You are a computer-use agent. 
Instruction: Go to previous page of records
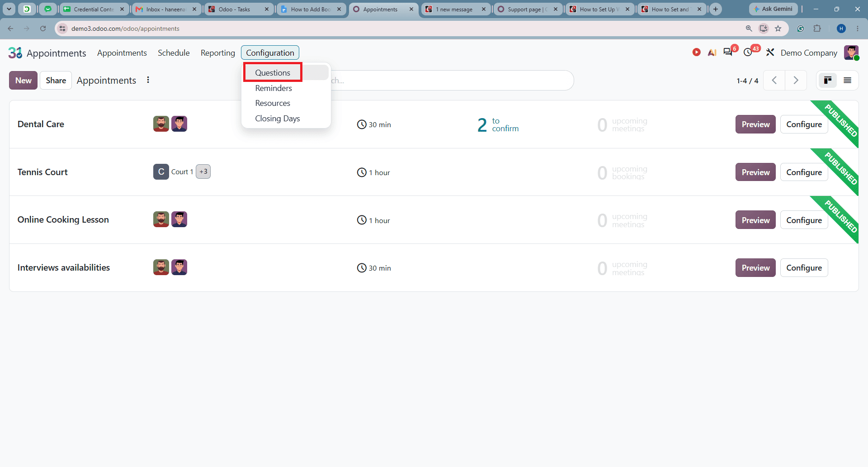click(774, 81)
